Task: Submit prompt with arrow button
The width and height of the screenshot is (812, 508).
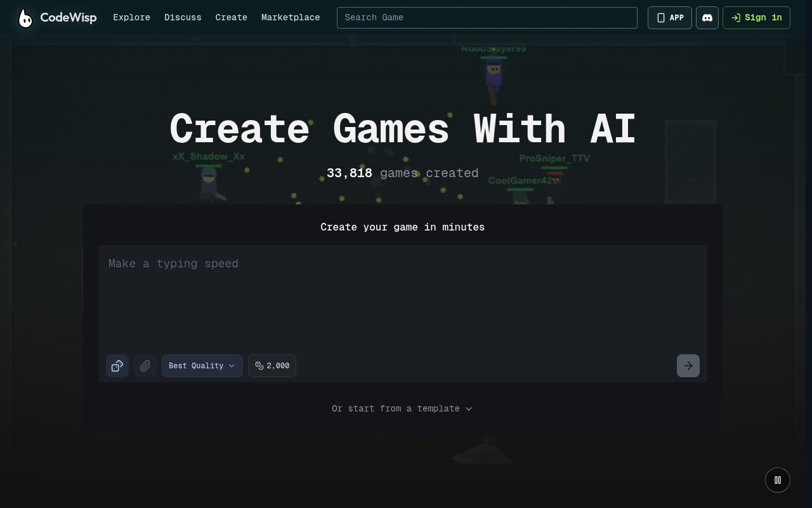Action: click(688, 366)
